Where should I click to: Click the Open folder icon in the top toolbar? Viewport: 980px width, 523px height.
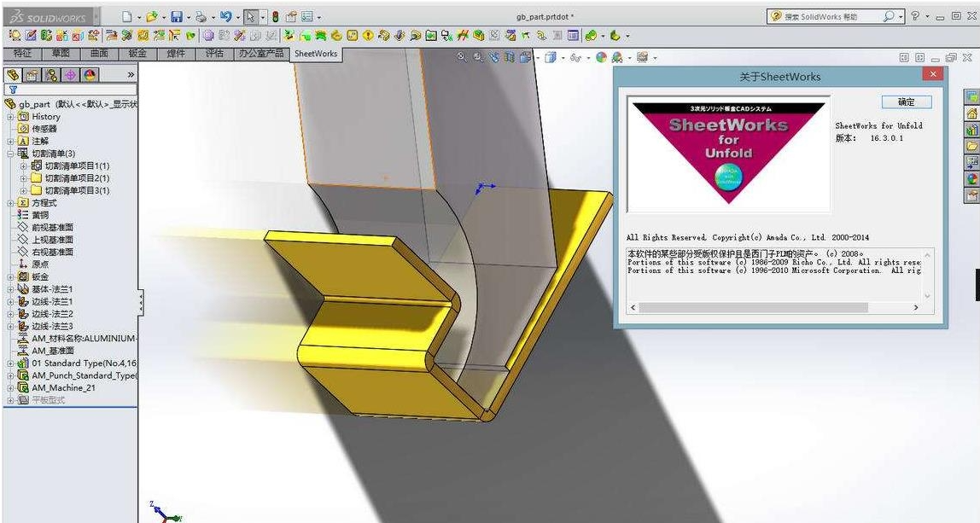pos(151,16)
